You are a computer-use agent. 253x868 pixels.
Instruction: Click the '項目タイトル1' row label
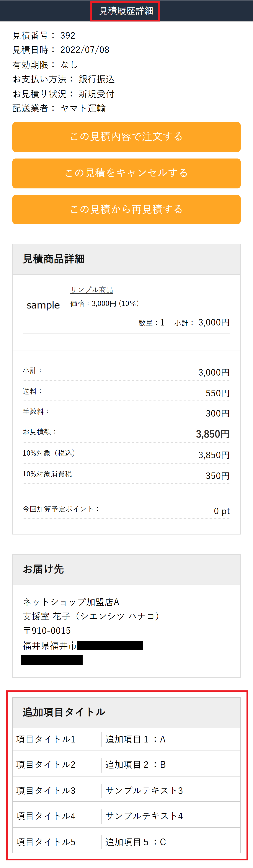(46, 739)
